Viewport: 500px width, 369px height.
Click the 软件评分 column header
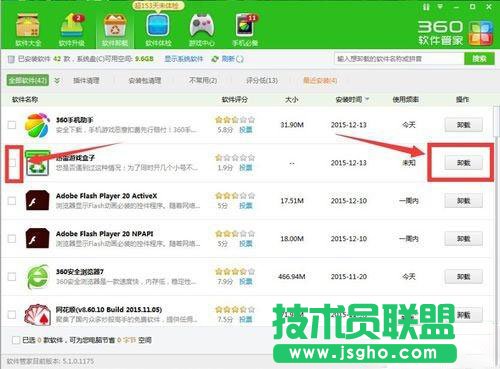235,99
